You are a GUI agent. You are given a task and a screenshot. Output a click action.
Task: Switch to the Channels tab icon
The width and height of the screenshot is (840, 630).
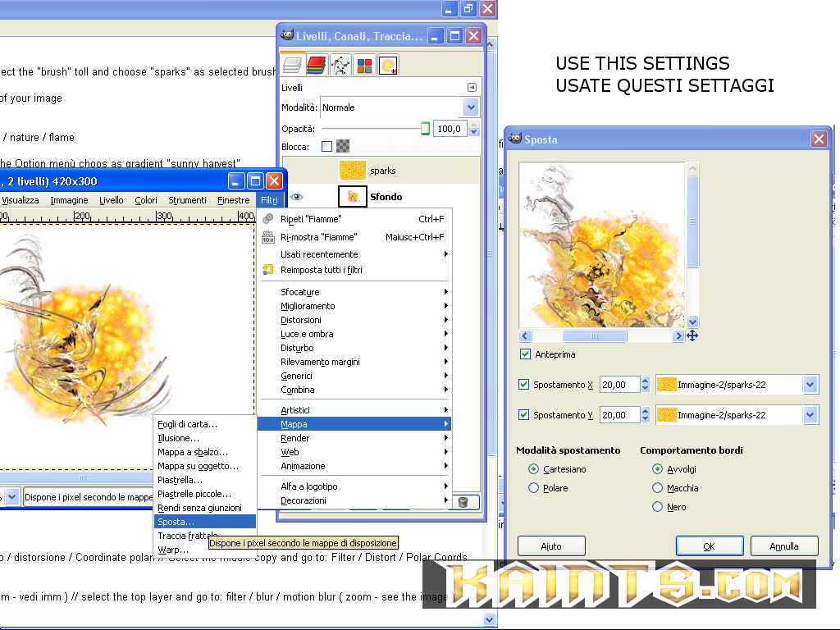coord(316,66)
